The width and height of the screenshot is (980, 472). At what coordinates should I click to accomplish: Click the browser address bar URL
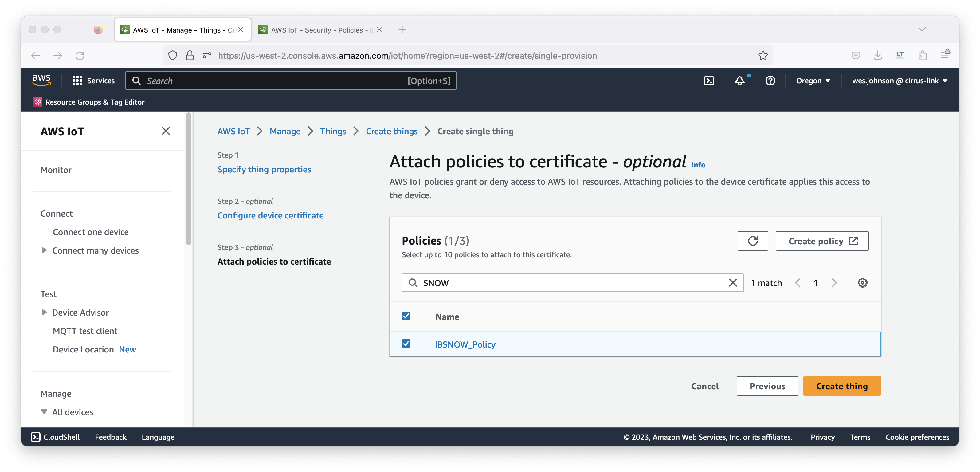tap(407, 56)
